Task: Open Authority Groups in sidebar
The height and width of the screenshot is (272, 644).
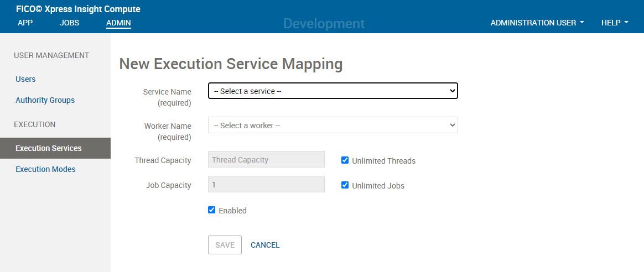Action: click(x=45, y=100)
